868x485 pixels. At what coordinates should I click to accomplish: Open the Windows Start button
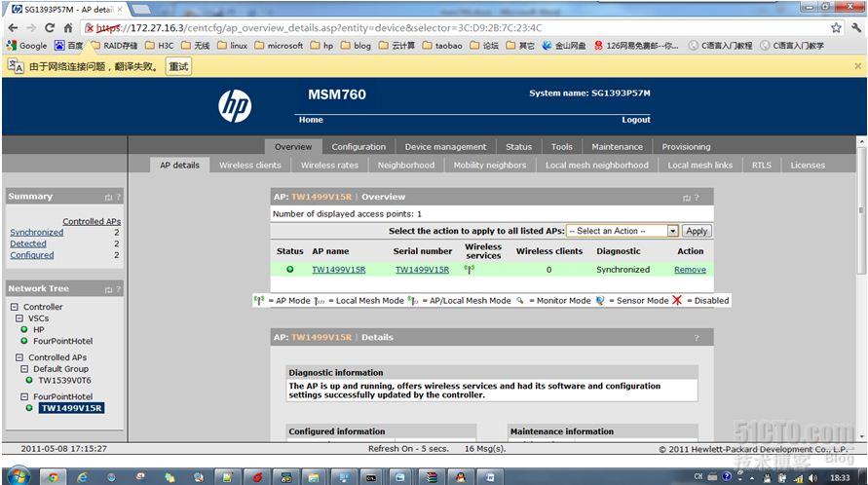19,476
